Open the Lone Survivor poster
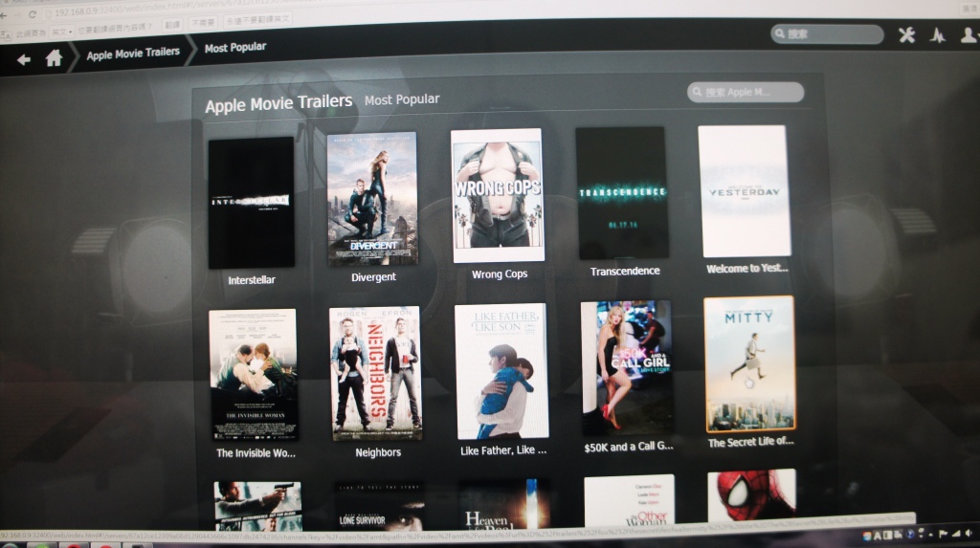Screen dimensions: 980x548 tap(379, 506)
